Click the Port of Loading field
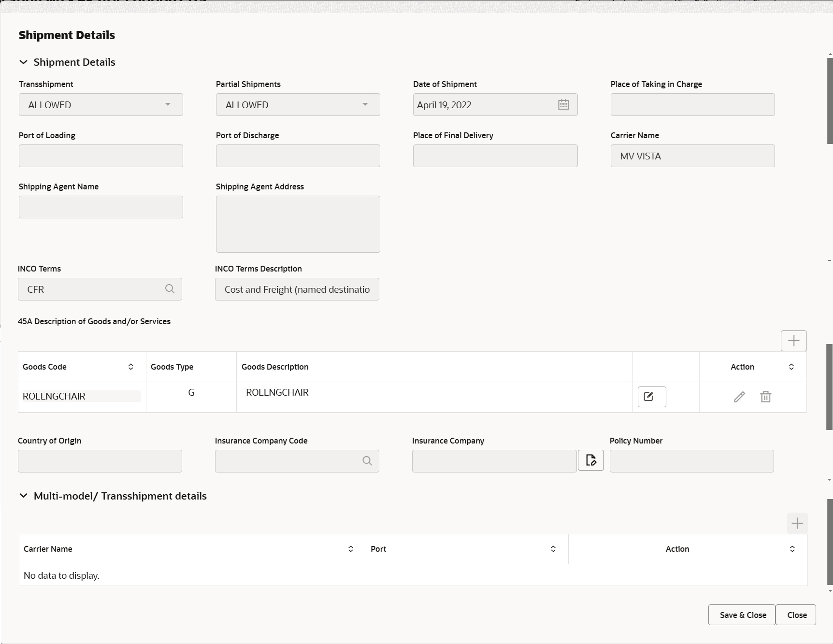Viewport: 833px width, 644px height. 101,156
